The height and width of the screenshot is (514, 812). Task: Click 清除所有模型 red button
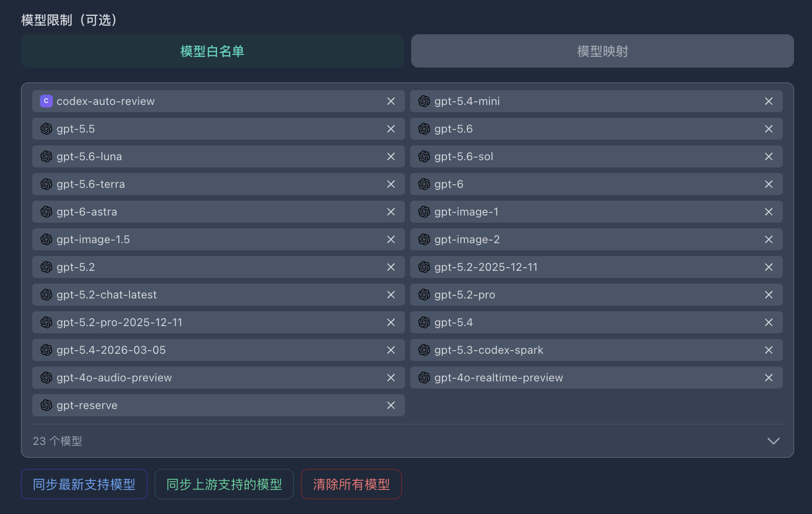351,484
